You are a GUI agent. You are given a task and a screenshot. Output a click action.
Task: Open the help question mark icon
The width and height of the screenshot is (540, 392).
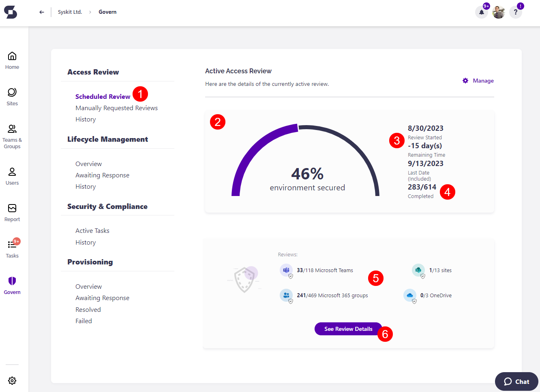[515, 12]
